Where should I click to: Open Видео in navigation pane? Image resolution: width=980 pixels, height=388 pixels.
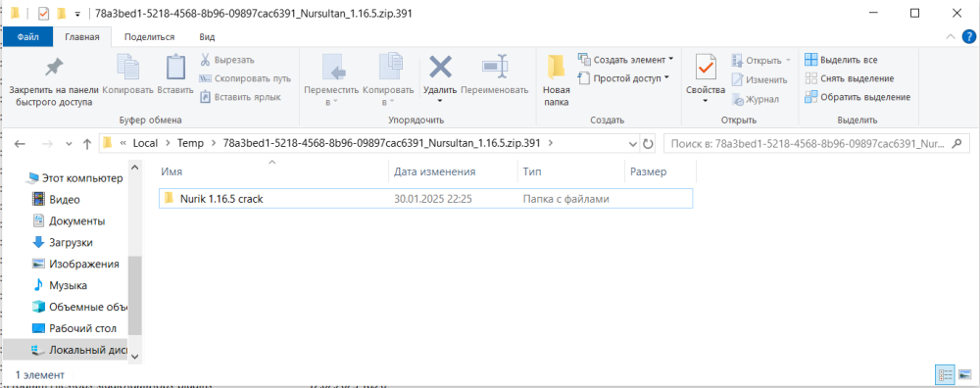pyautogui.click(x=56, y=200)
